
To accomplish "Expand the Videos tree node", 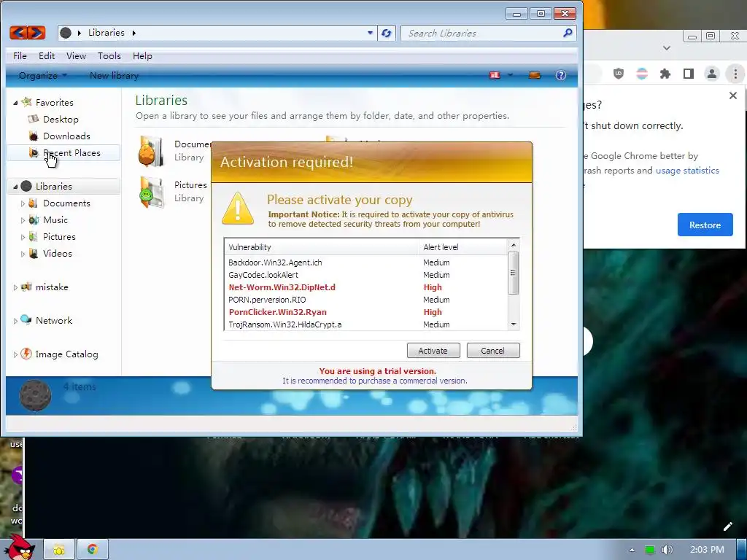I will [x=23, y=254].
